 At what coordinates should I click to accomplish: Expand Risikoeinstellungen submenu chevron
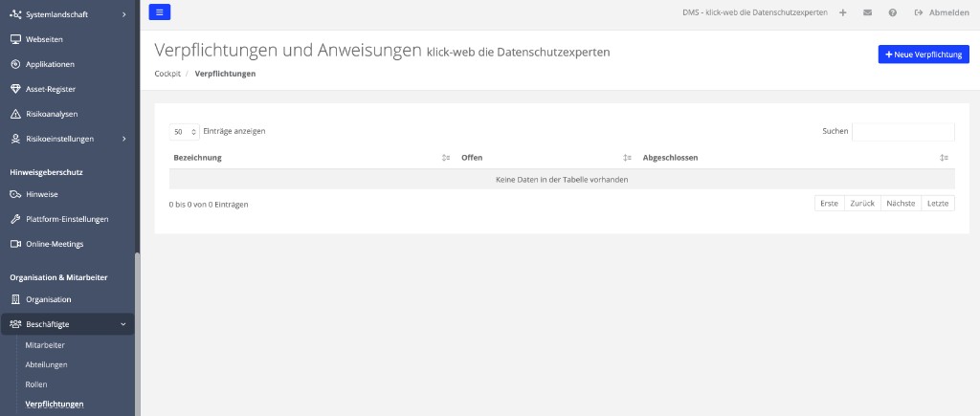pyautogui.click(x=123, y=139)
